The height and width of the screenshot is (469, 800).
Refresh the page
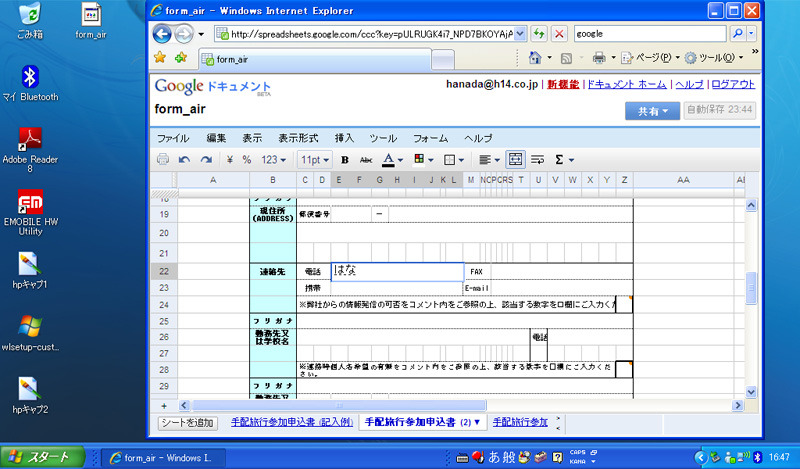click(x=539, y=34)
